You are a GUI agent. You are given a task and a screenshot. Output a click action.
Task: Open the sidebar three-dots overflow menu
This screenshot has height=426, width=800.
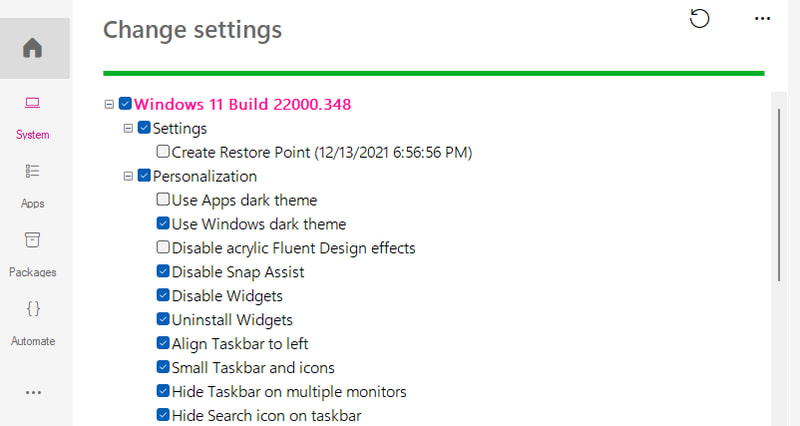tap(33, 393)
